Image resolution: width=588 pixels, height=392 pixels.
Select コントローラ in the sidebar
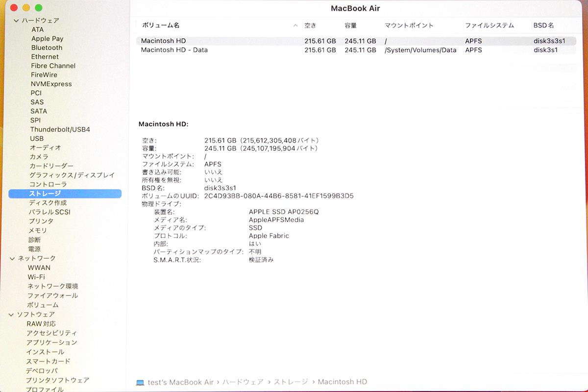coord(48,184)
